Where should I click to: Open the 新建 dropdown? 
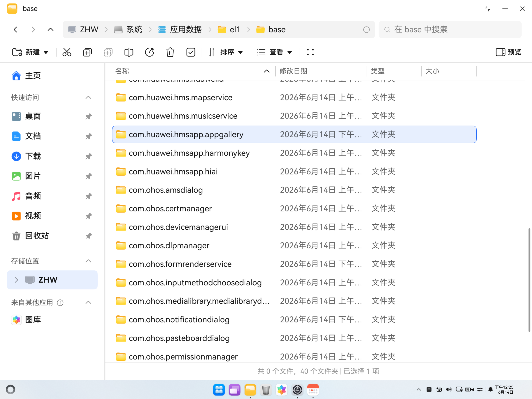coord(30,52)
